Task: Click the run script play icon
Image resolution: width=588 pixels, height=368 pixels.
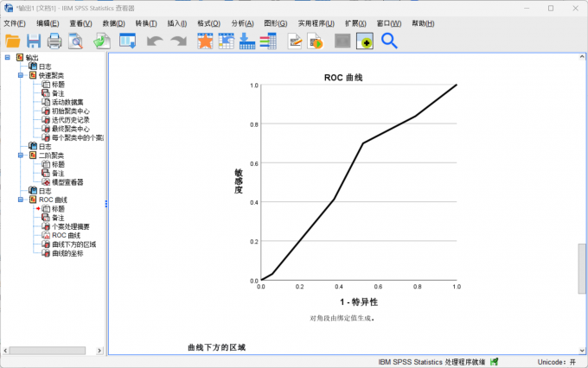Action: 315,41
